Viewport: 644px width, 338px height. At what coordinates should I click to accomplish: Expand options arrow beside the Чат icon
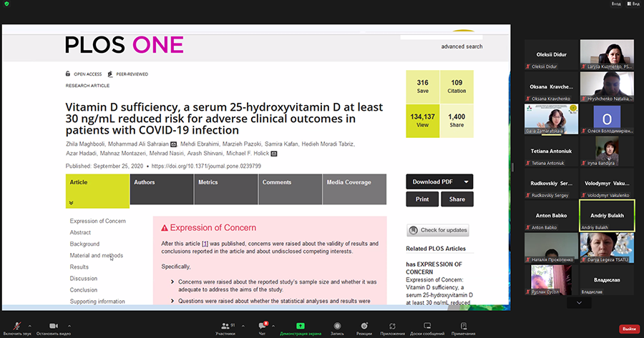tap(273, 326)
